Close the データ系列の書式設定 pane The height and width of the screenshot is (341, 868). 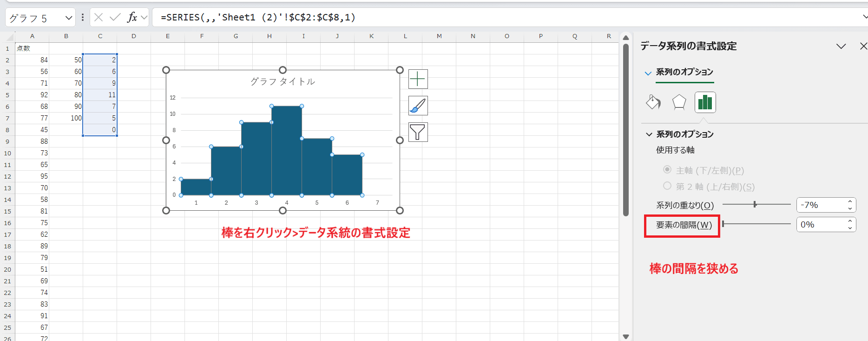coord(863,46)
